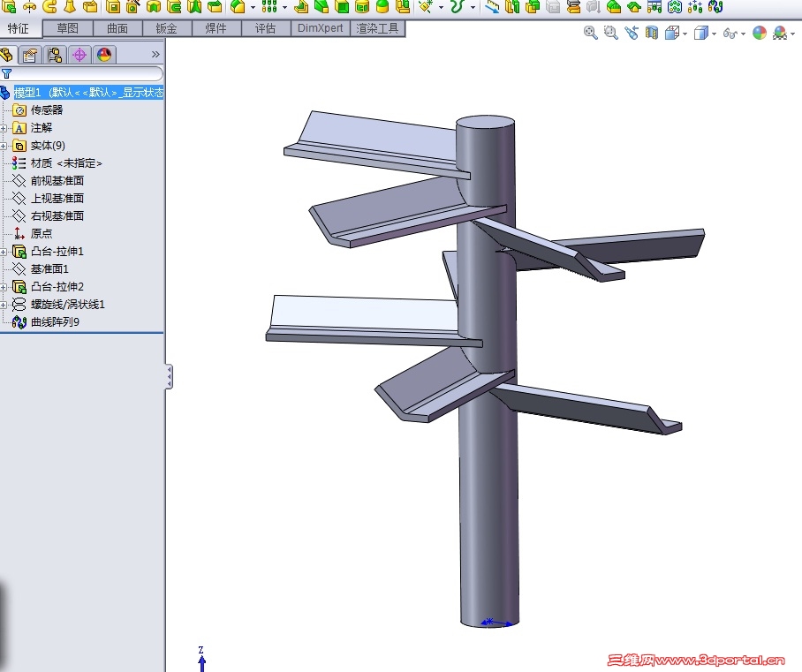Click the Display Style cube icon
Screen dimensions: 802x672
pyautogui.click(x=700, y=33)
